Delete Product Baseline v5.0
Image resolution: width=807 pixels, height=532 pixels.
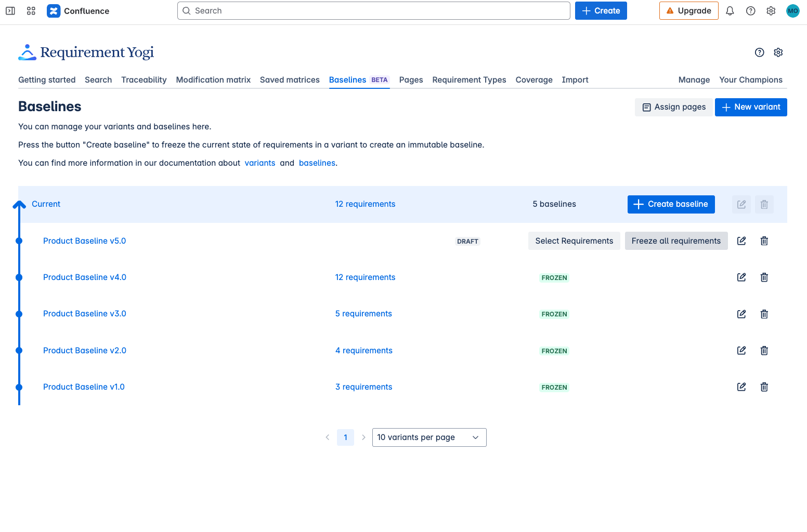click(764, 241)
